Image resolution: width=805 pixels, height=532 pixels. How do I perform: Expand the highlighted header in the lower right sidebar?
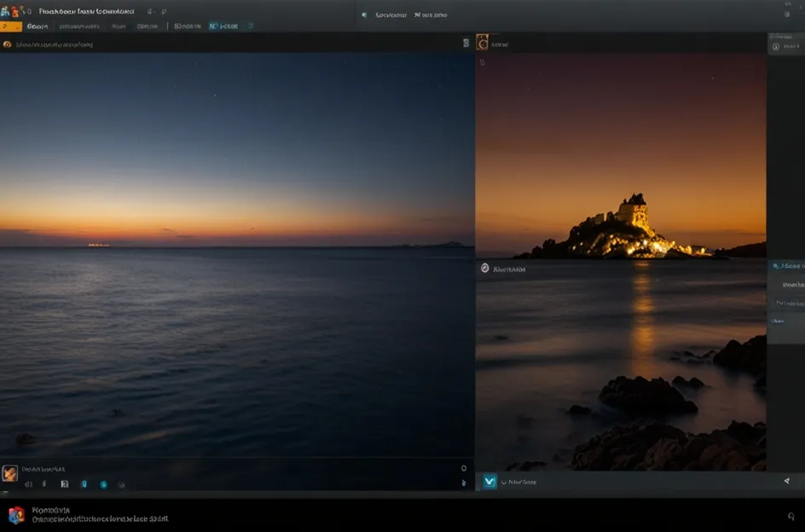click(x=787, y=266)
